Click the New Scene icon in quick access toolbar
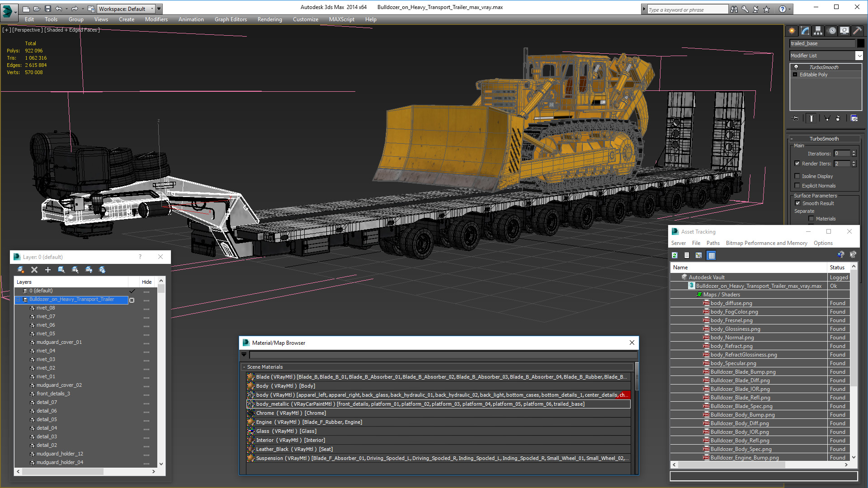Viewport: 868px width, 488px height. pyautogui.click(x=26, y=9)
